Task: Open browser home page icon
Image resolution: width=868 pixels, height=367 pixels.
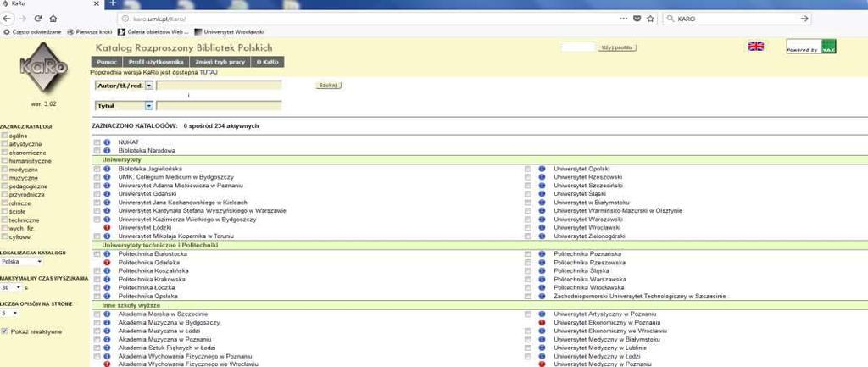Action: 53,19
